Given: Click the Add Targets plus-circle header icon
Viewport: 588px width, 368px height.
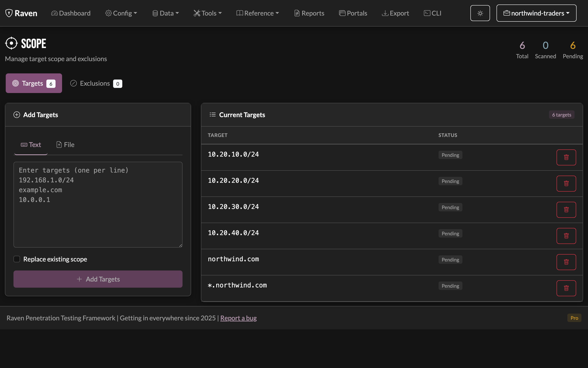Looking at the screenshot, I should tap(17, 115).
